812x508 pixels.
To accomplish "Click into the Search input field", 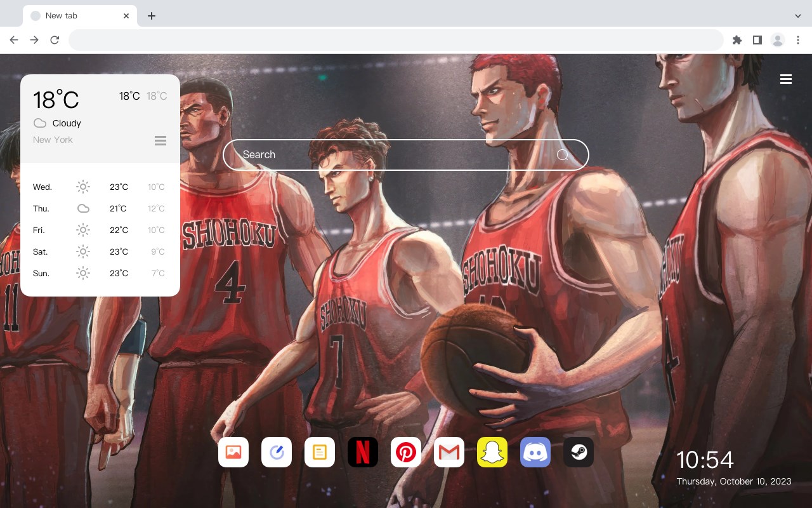I will [406, 155].
